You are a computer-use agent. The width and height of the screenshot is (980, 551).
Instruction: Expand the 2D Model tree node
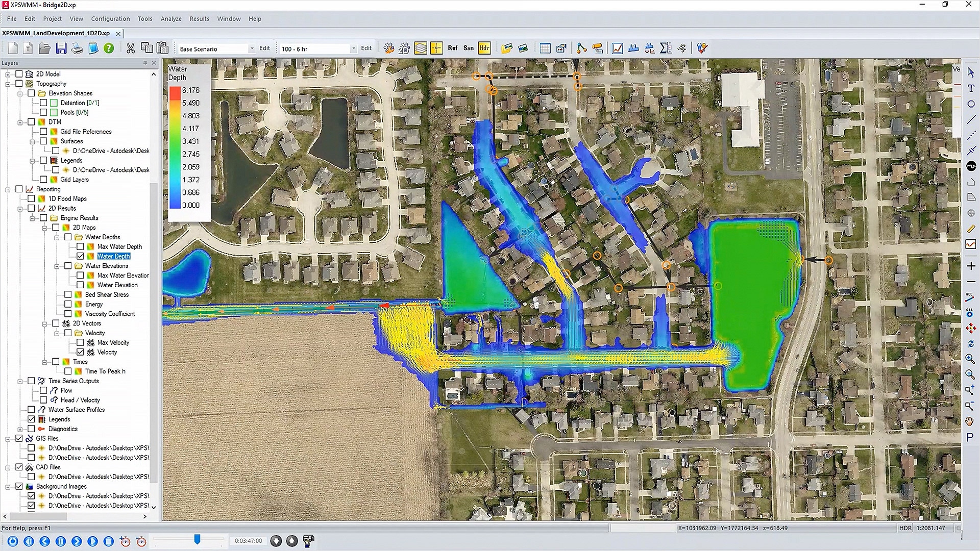point(8,74)
